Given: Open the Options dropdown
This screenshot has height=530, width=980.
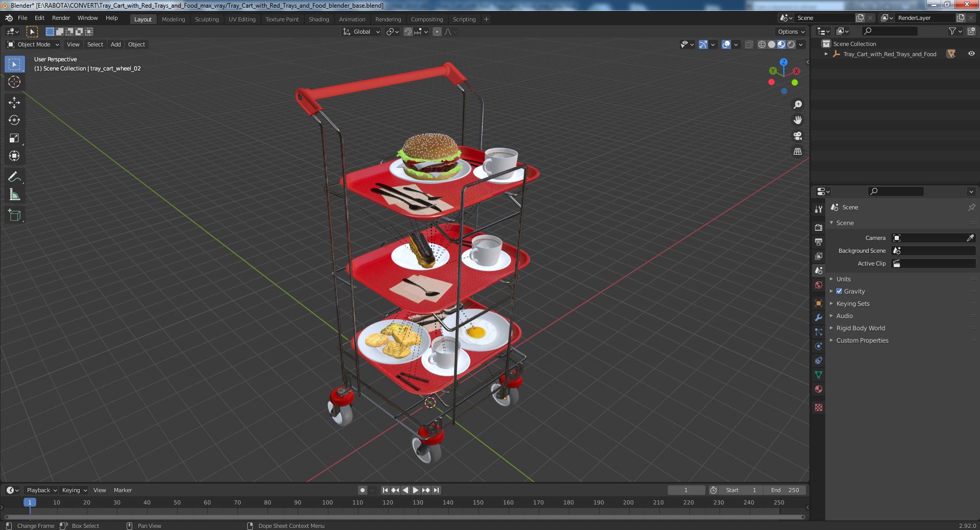Looking at the screenshot, I should [x=791, y=32].
